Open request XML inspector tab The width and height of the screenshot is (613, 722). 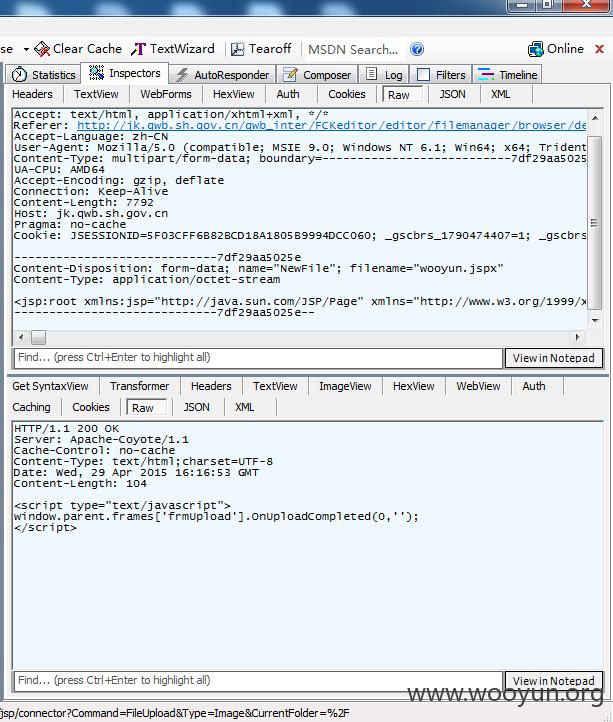[x=500, y=94]
